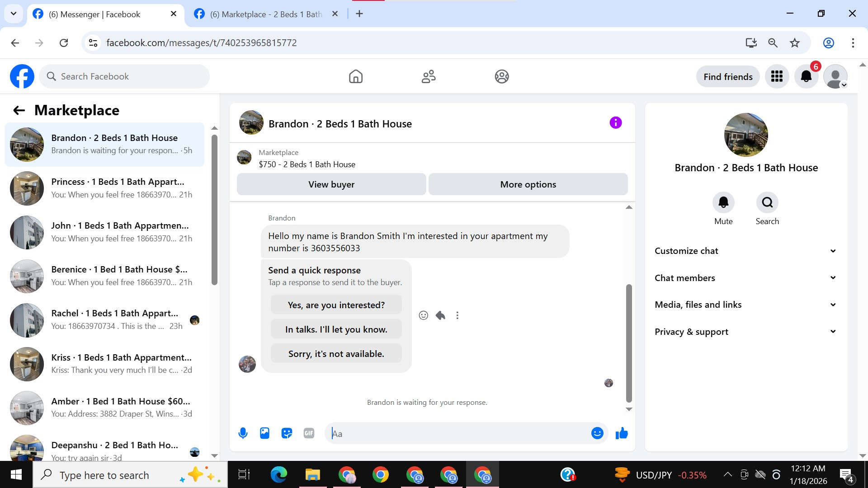Open the GIF picker
The image size is (868, 488).
click(309, 433)
